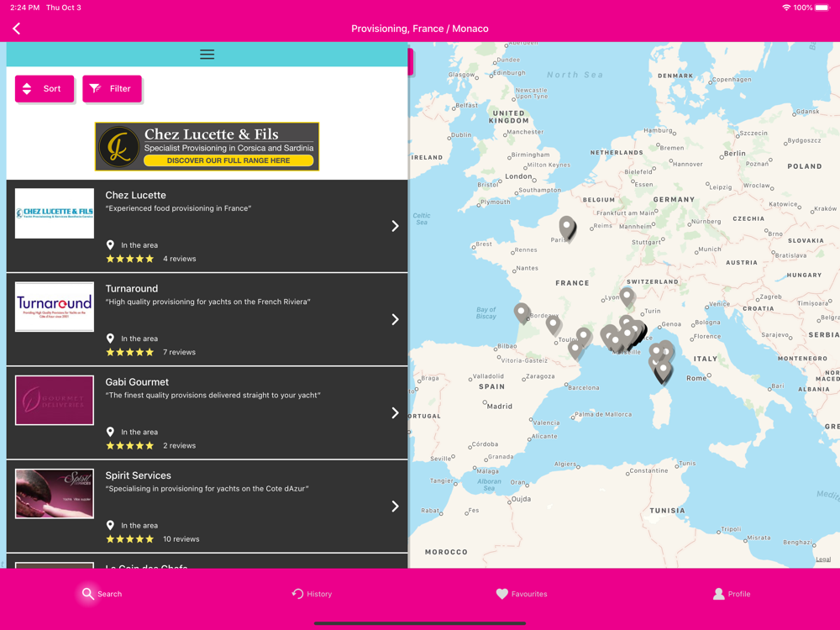Open Gabi Gourmet logo thumbnail
The height and width of the screenshot is (630, 840).
point(55,400)
